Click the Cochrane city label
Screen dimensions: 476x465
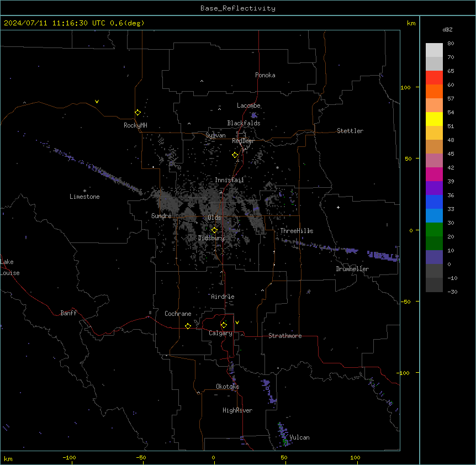tap(178, 314)
